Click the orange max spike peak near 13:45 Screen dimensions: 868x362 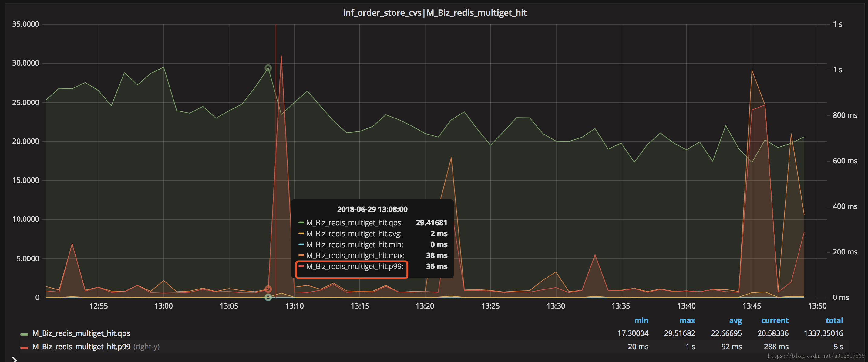[x=752, y=70]
